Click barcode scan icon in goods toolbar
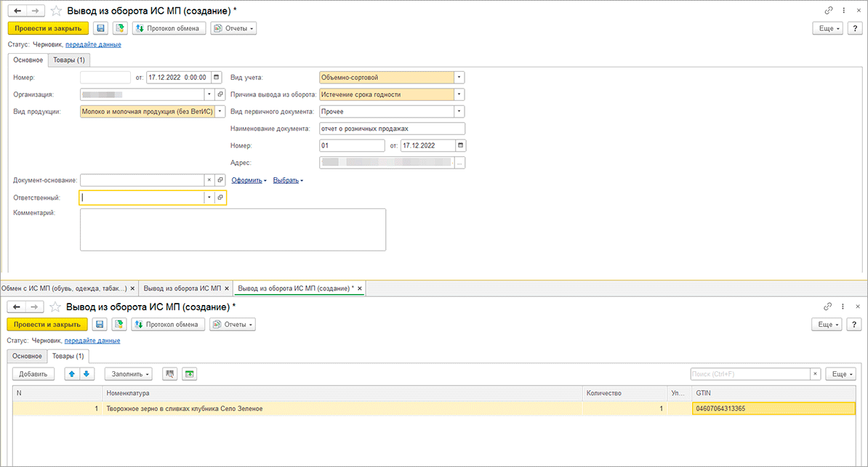The width and height of the screenshot is (868, 467). [170, 374]
